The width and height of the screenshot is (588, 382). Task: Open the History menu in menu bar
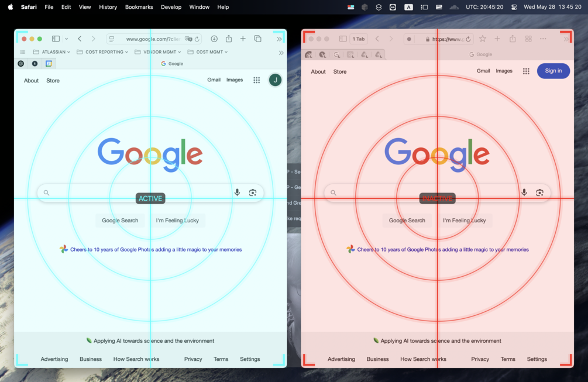[x=108, y=7]
